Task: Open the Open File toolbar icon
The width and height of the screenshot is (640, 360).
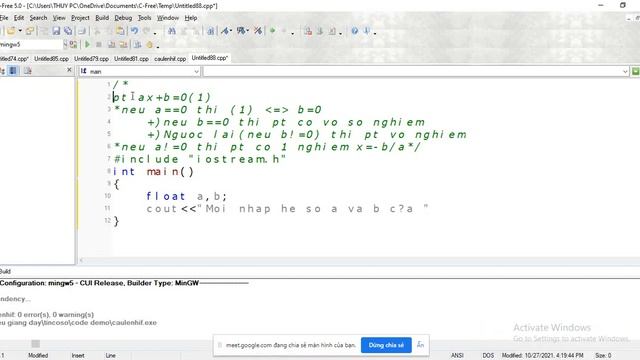Action: point(11,31)
